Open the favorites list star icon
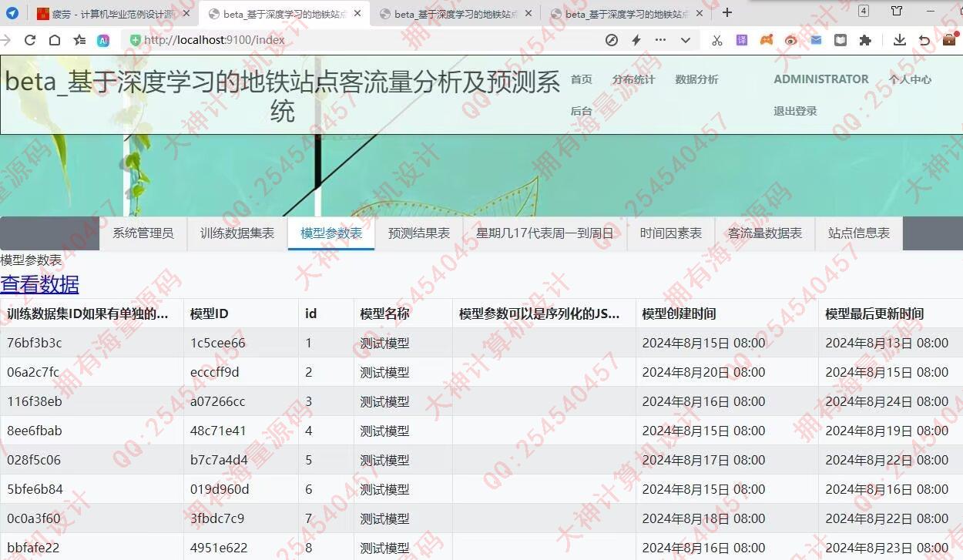963x560 pixels. coord(79,40)
